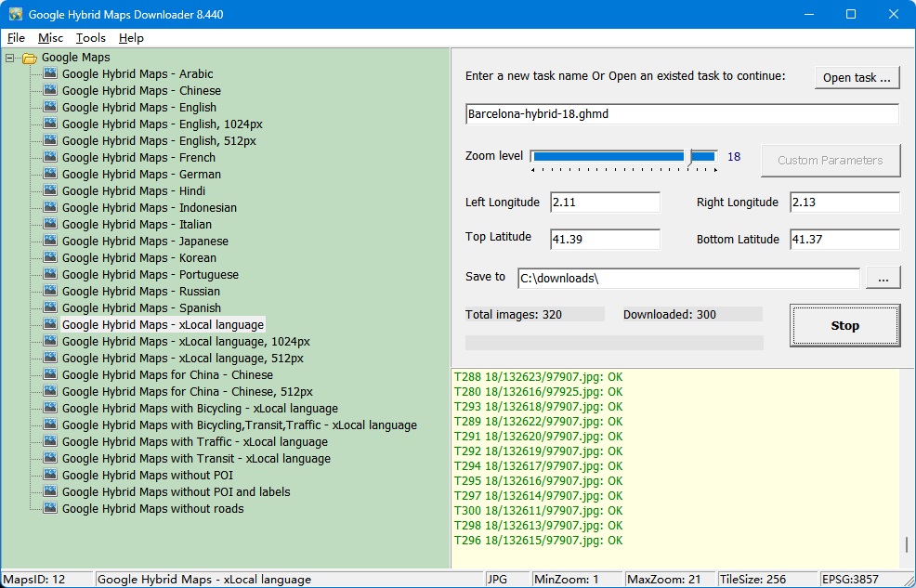The width and height of the screenshot is (916, 588).
Task: Open the Misc menu
Action: 50,38
